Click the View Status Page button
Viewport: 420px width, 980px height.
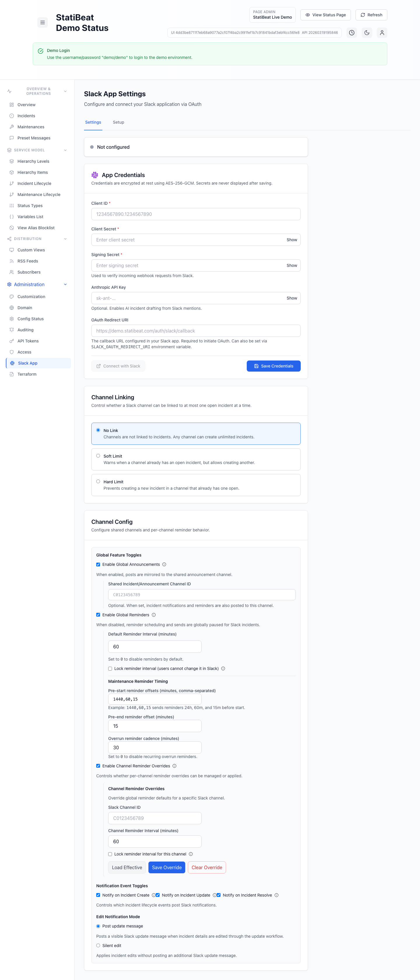(325, 15)
